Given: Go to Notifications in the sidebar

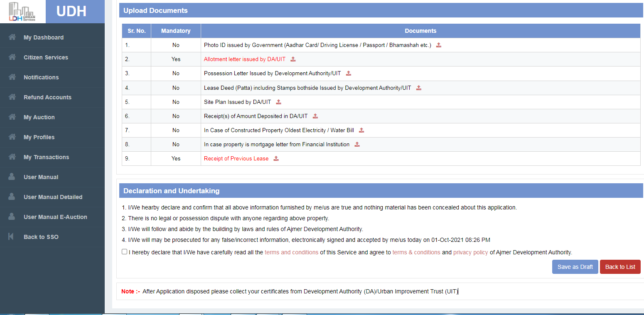Looking at the screenshot, I should click(41, 77).
